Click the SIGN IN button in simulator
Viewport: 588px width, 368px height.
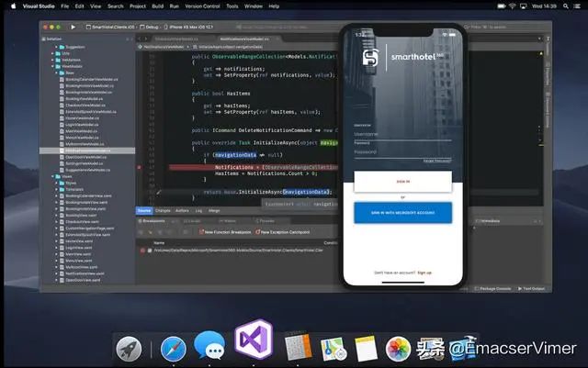[402, 183]
